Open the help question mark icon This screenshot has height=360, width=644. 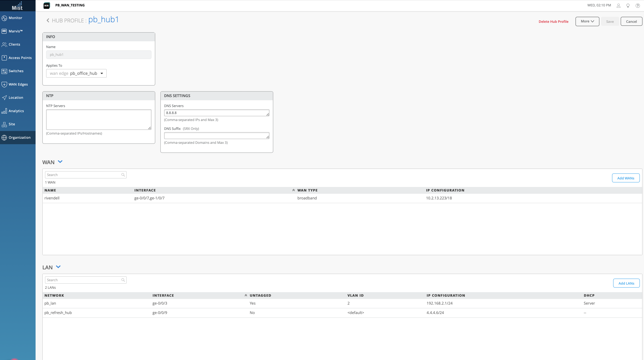tap(637, 5)
